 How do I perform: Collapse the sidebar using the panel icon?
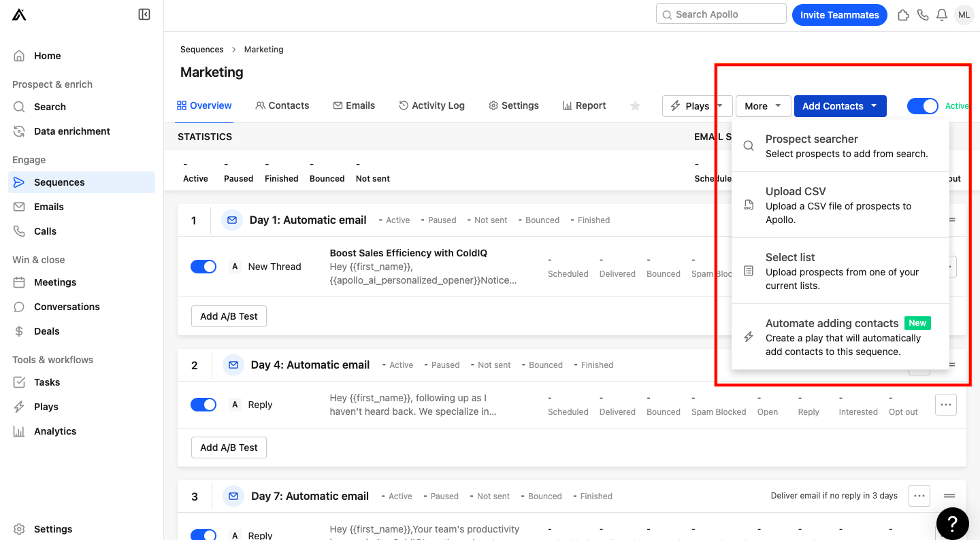(x=144, y=14)
